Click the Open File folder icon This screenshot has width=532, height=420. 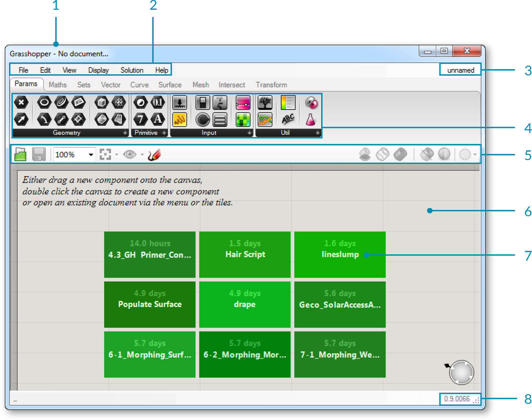20,154
